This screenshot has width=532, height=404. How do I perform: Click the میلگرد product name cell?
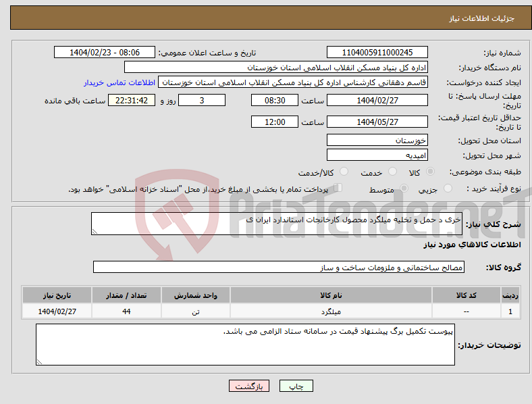click(x=331, y=311)
